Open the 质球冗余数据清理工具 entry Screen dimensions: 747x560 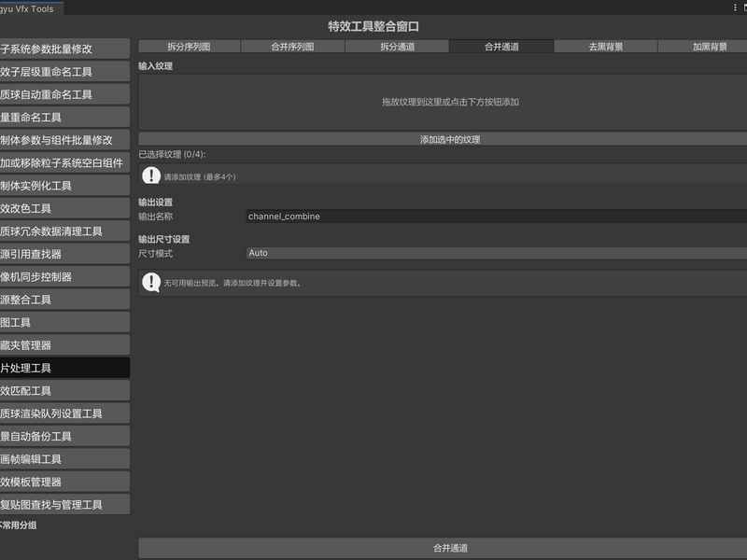click(x=64, y=231)
